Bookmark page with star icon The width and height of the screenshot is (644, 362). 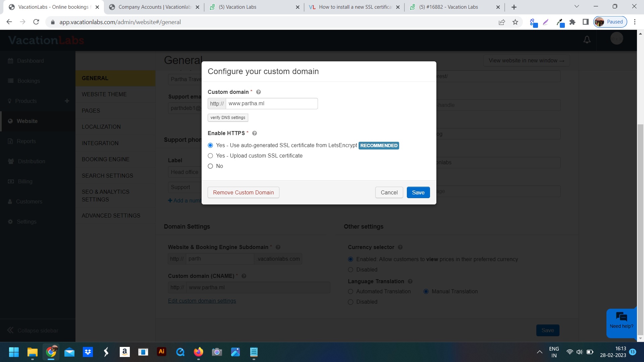point(515,22)
